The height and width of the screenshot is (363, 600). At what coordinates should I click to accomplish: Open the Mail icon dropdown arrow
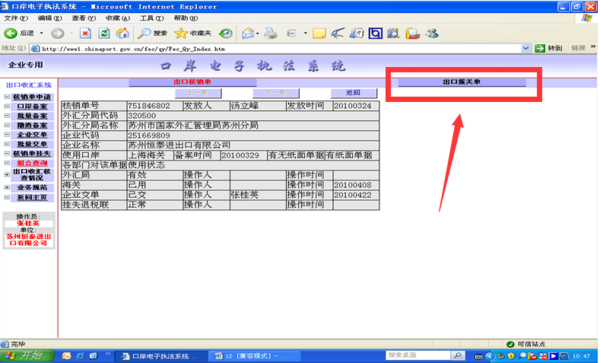(258, 34)
